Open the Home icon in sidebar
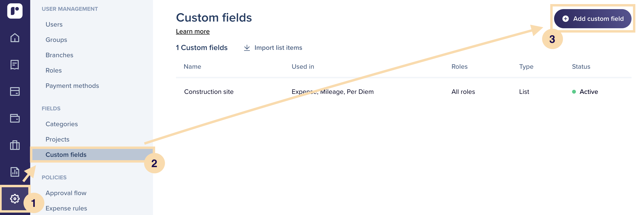Image resolution: width=644 pixels, height=215 pixels. coord(15,38)
